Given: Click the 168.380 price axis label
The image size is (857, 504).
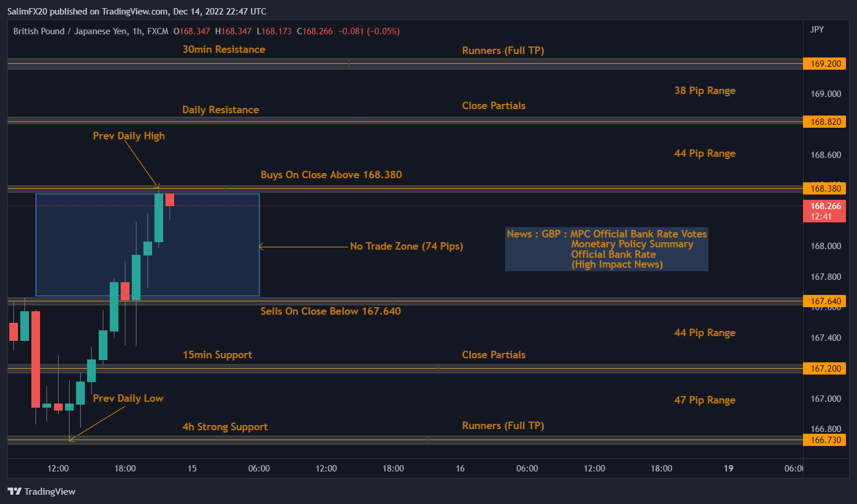Looking at the screenshot, I should (824, 189).
